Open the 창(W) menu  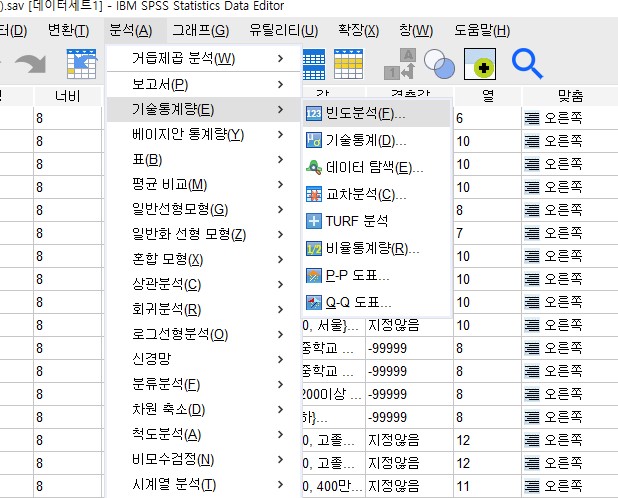click(x=416, y=30)
